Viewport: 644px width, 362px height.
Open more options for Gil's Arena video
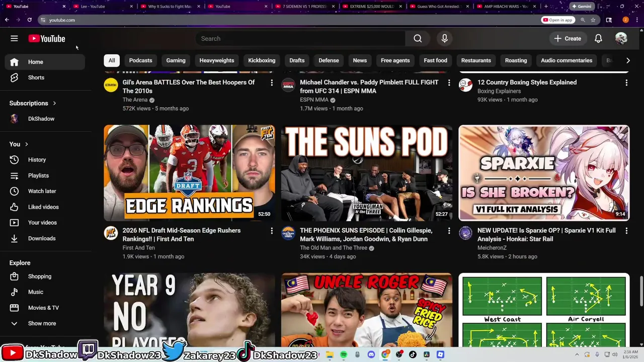(272, 82)
